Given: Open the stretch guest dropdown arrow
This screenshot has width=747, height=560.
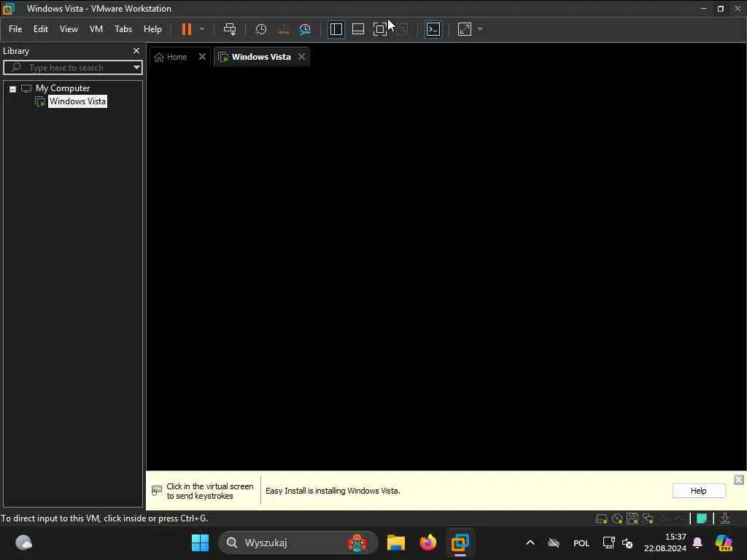Looking at the screenshot, I should [480, 29].
